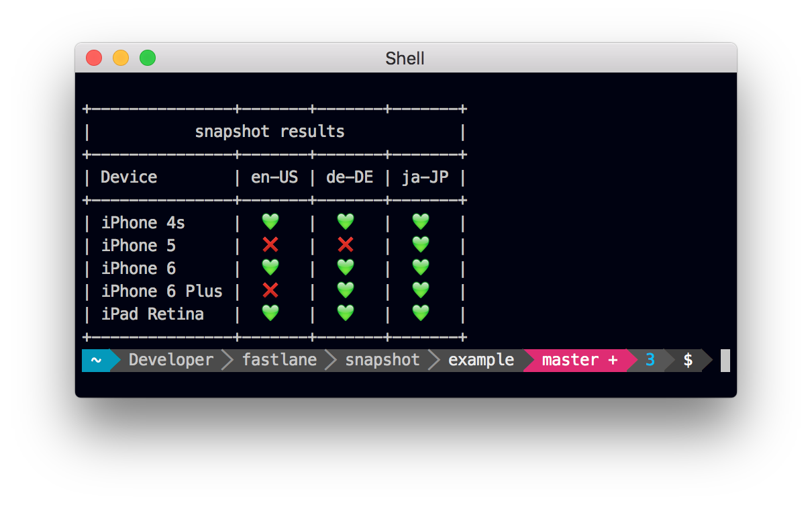Click the green heart for iPhone 4s en-US

270,222
